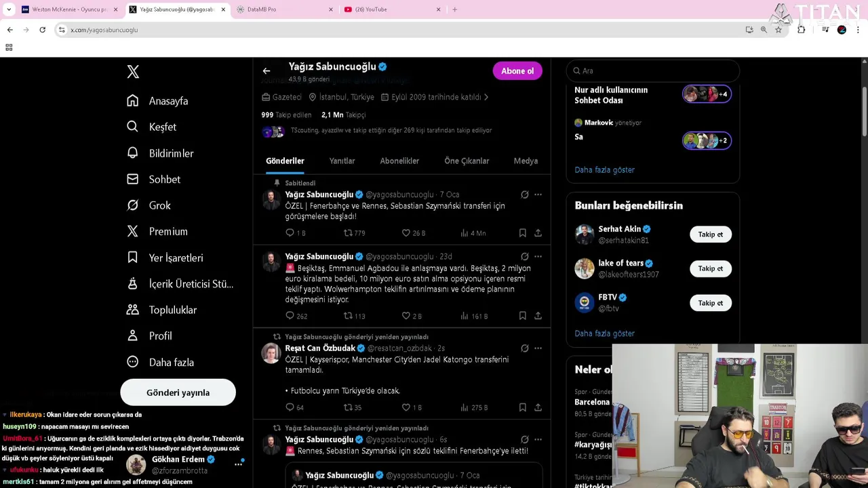
Task: Click Daha fazla göster under chat rooms
Action: tap(604, 170)
